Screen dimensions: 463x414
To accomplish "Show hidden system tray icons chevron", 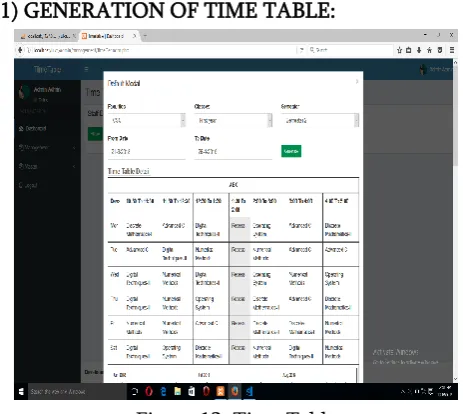I will click(403, 391).
